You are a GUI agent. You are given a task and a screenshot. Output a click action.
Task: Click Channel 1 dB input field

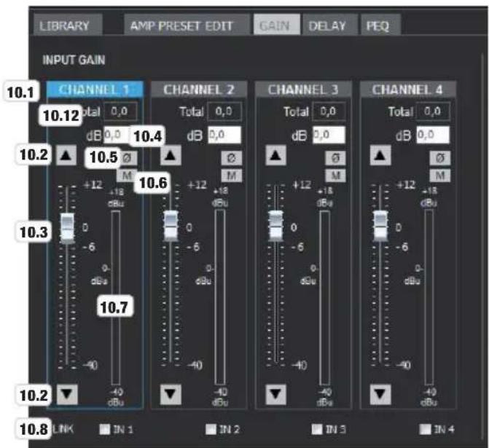click(117, 135)
